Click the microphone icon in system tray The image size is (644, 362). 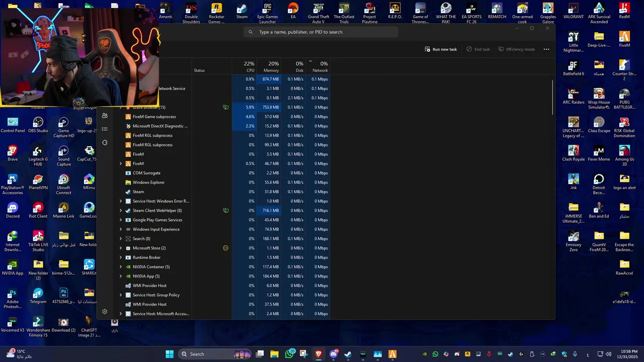pos(575,354)
